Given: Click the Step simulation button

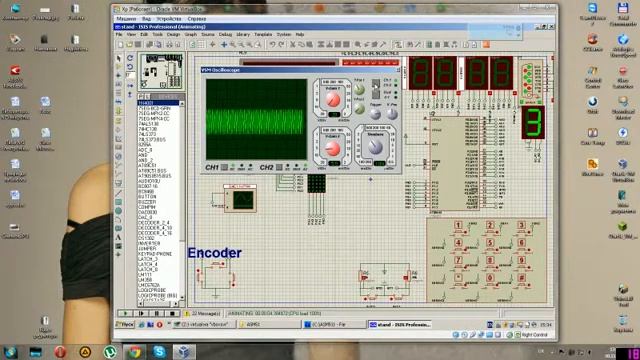Looking at the screenshot, I should coord(141,313).
